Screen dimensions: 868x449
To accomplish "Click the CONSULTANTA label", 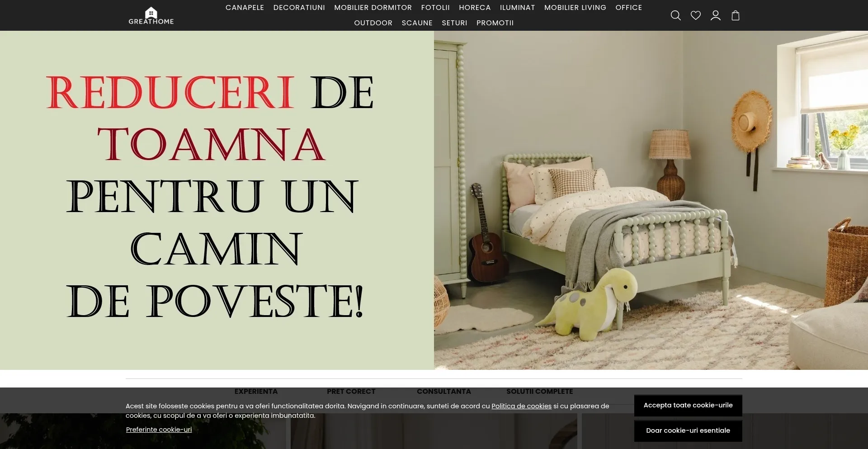I will pos(444,392).
